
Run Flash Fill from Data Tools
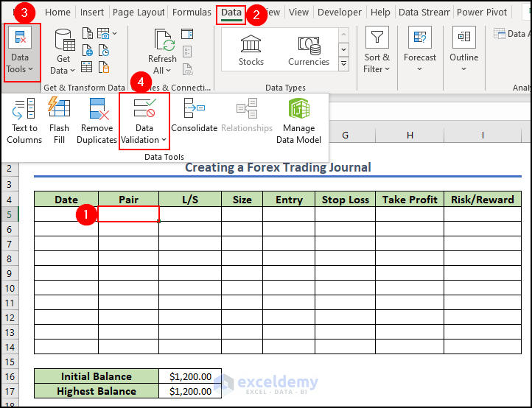59,121
